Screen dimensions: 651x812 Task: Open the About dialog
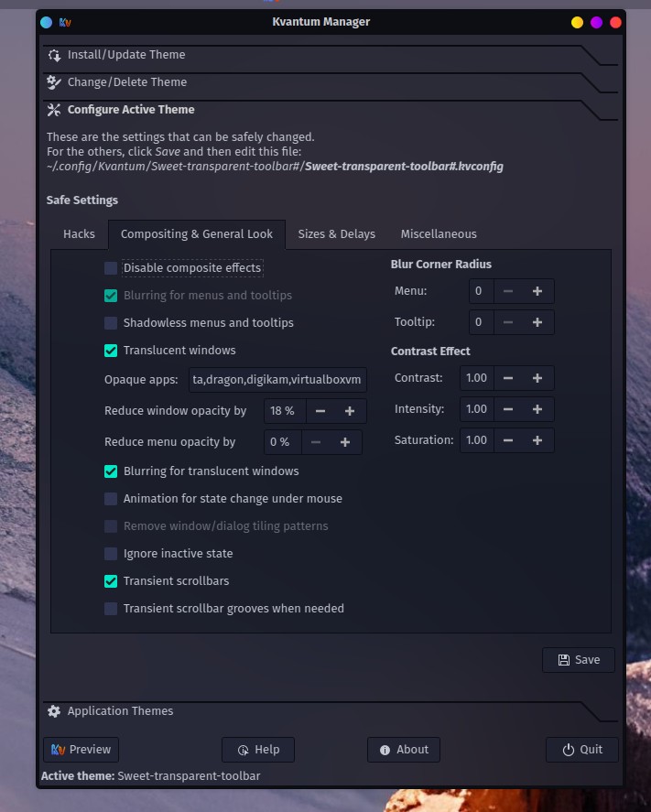coord(404,750)
